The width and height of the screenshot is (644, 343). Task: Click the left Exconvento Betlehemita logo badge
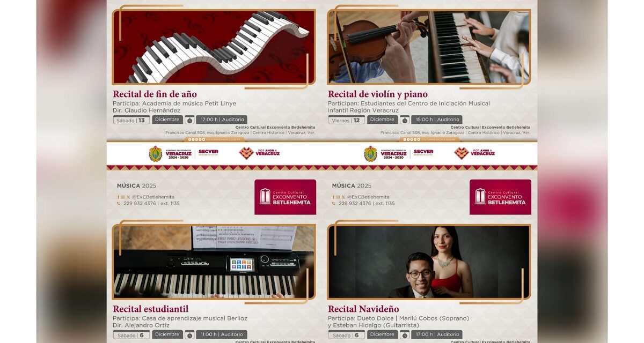pos(285,197)
